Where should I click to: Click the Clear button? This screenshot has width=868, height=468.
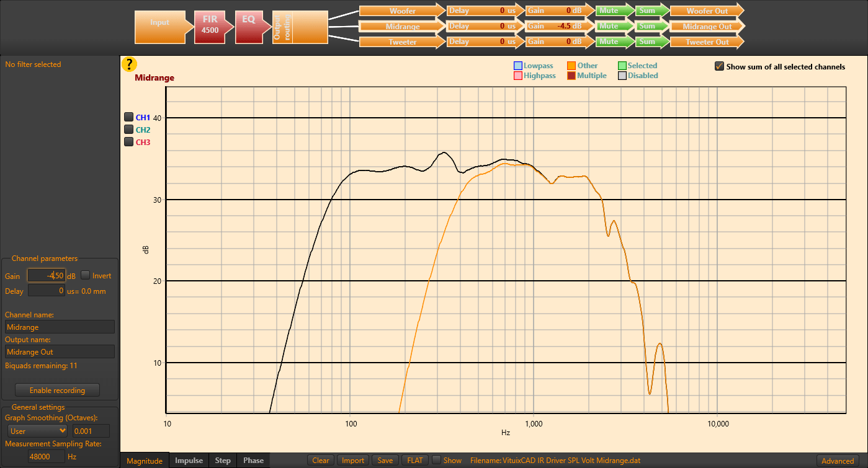click(321, 460)
